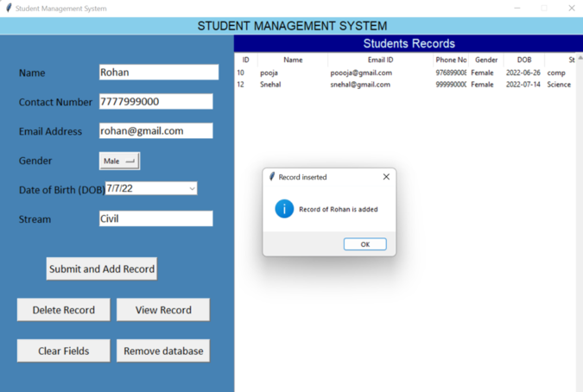Click the Remove database button
This screenshot has width=583, height=392.
[x=163, y=351]
